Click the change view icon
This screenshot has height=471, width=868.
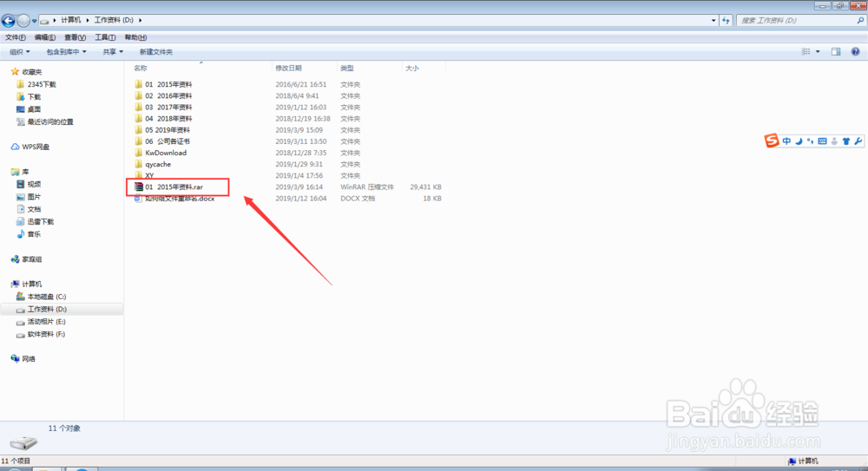coord(806,51)
